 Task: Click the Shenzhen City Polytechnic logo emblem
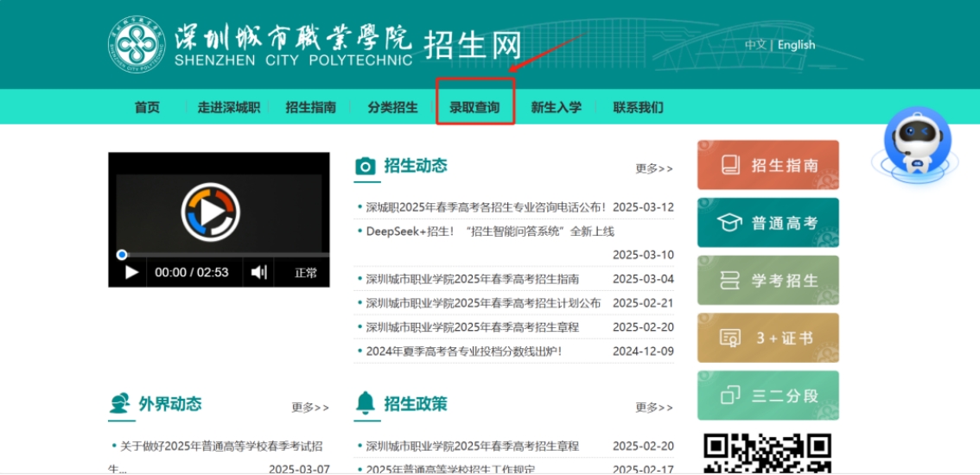click(x=135, y=45)
